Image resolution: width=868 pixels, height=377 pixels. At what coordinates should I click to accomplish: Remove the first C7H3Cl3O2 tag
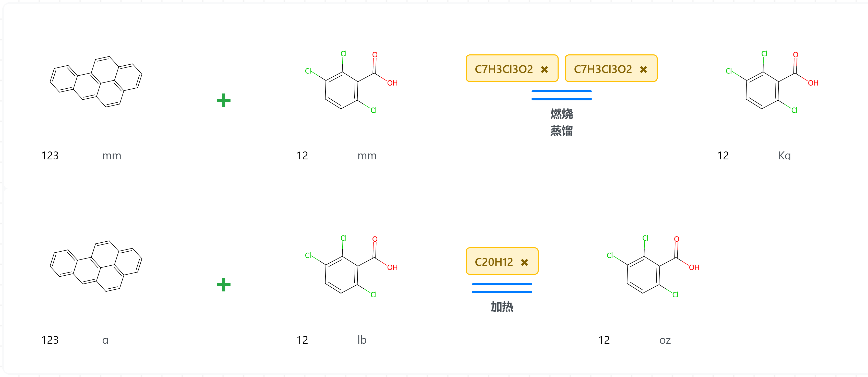tap(544, 69)
